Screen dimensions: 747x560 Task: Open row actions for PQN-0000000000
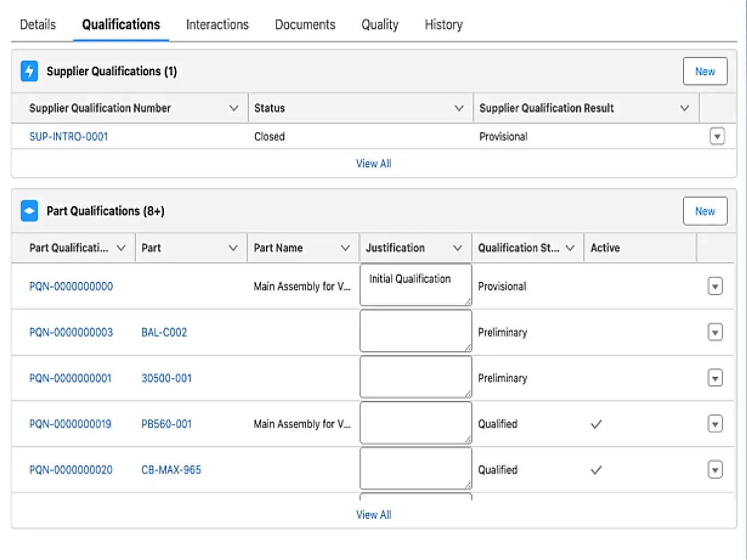click(x=715, y=286)
